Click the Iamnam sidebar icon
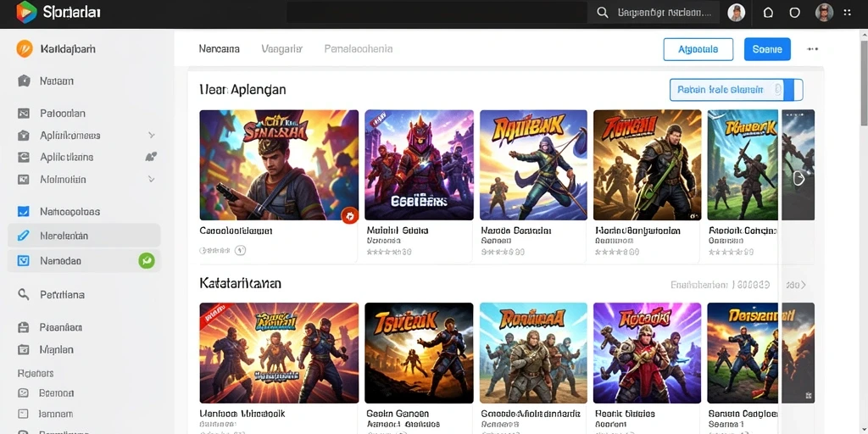868x434 pixels. pyautogui.click(x=23, y=413)
